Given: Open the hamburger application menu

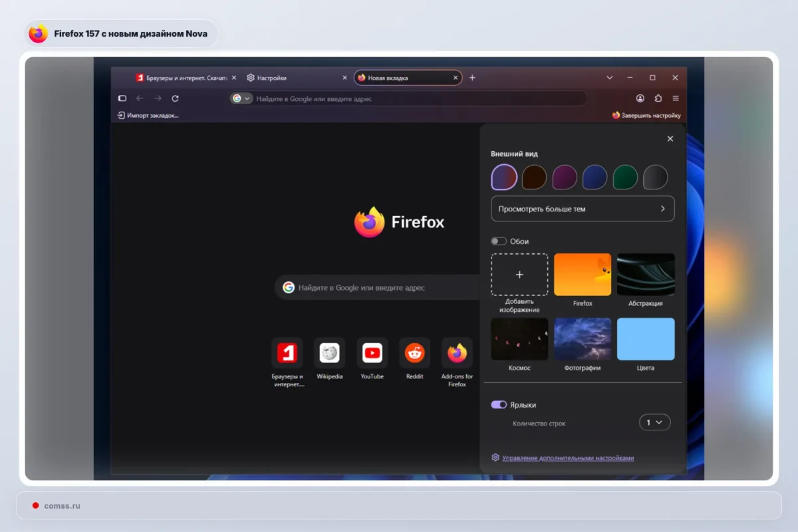Looking at the screenshot, I should point(676,98).
